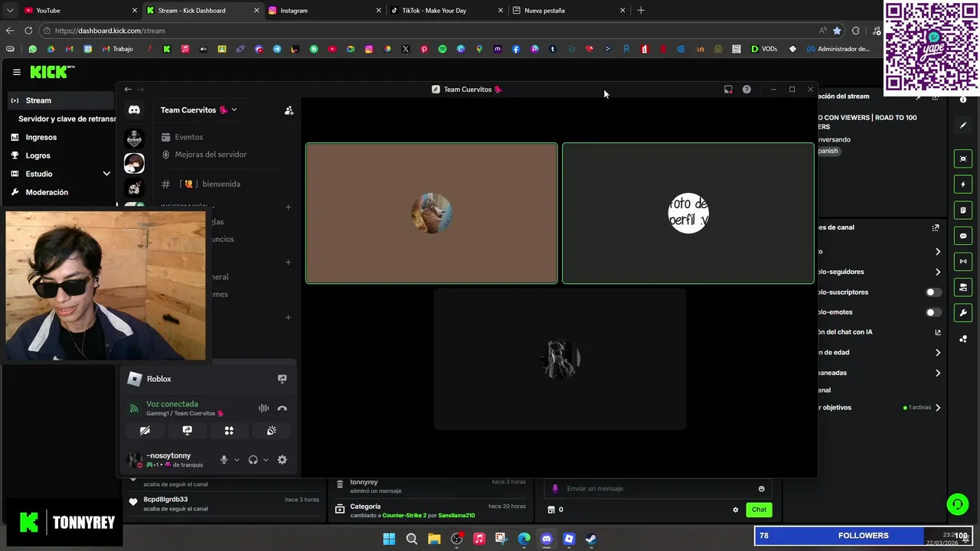The width and height of the screenshot is (980, 551).
Task: Toggle noise suppression waveform icon in Discord
Action: 263,409
